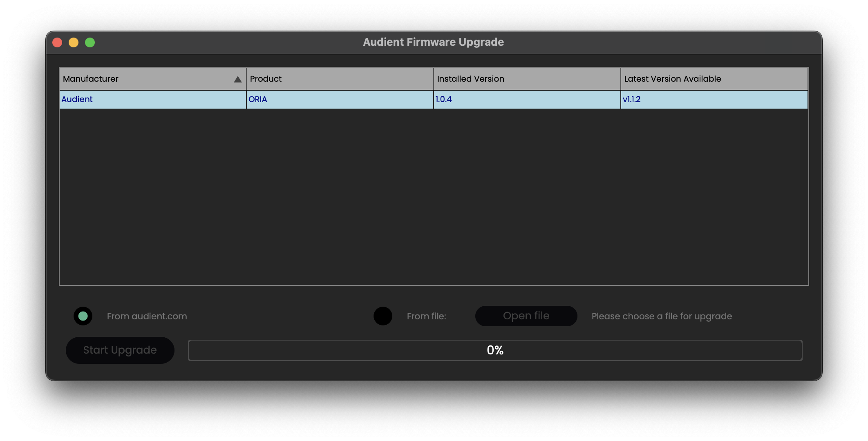Open a firmware file for upgrade

pyautogui.click(x=526, y=316)
